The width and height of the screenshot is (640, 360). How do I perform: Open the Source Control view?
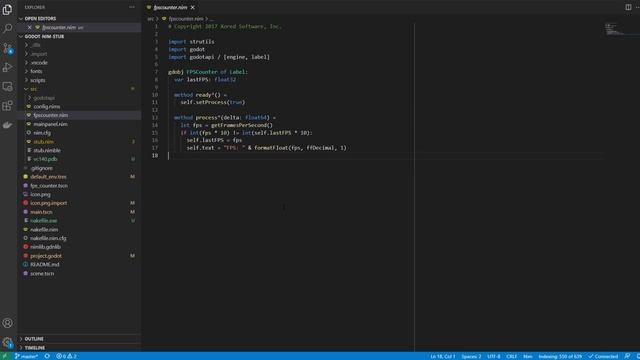coord(7,48)
